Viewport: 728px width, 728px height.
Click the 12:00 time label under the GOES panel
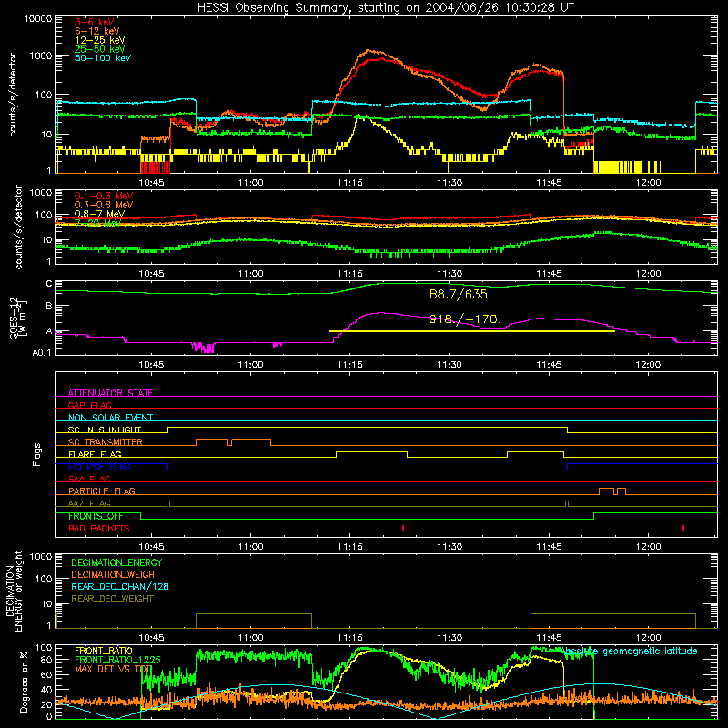point(648,365)
